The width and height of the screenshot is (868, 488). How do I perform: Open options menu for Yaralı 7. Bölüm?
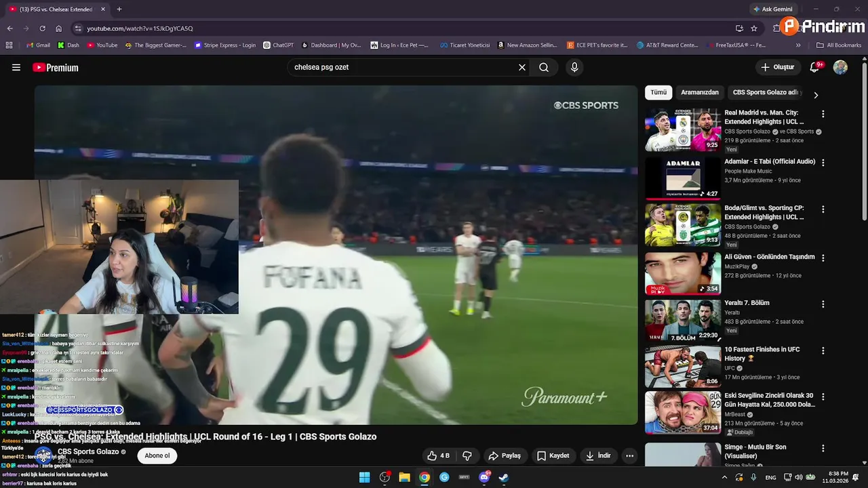tap(823, 304)
